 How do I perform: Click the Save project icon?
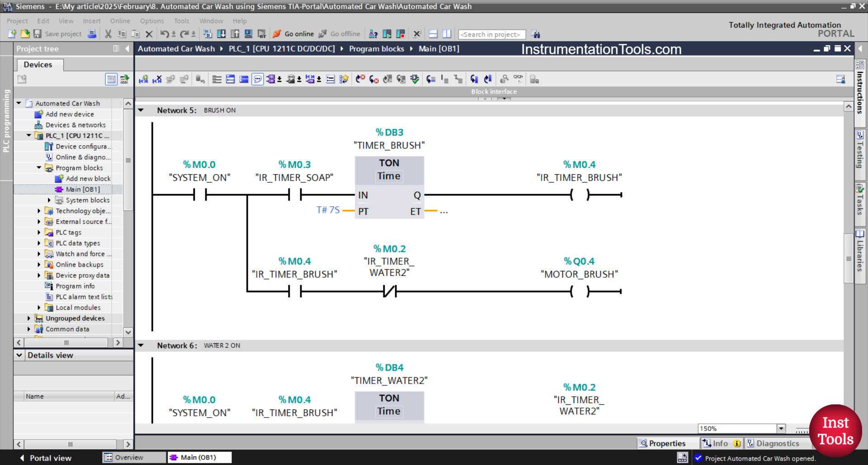38,34
